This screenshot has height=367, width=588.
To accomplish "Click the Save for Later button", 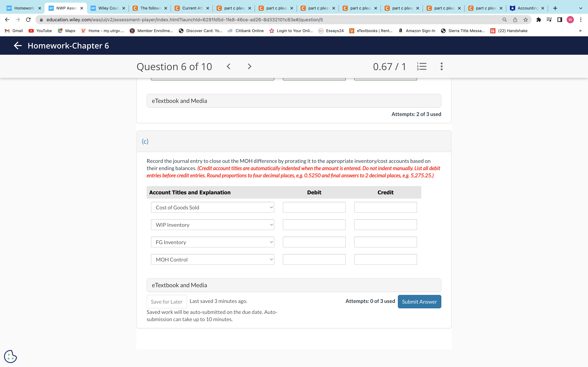I will click(x=167, y=302).
